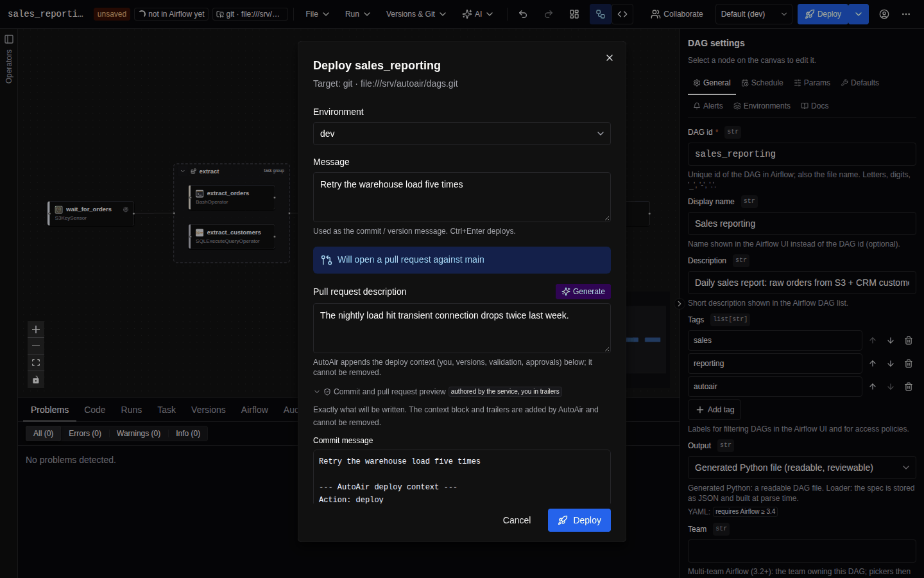The height and width of the screenshot is (578, 924).
Task: Zoom in on the canvas
Action: (36, 329)
